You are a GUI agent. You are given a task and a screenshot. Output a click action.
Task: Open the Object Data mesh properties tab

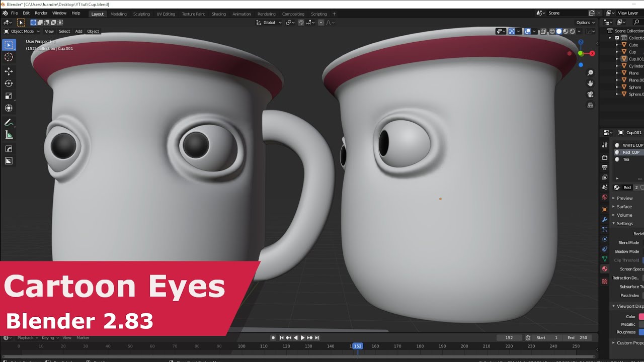click(x=605, y=259)
